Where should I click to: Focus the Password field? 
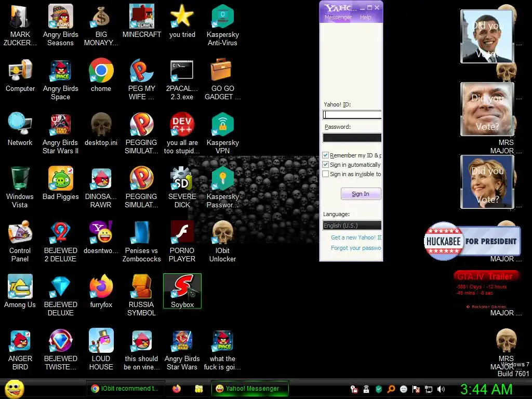pos(352,137)
